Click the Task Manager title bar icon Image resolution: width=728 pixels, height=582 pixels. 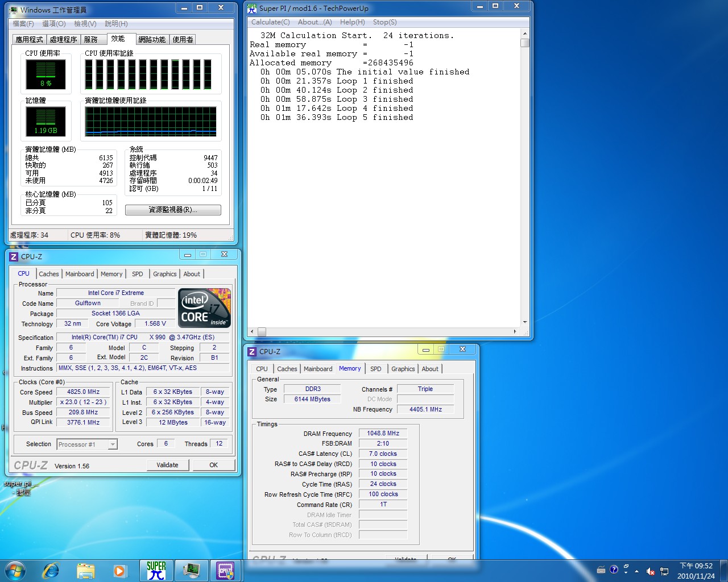coord(14,10)
